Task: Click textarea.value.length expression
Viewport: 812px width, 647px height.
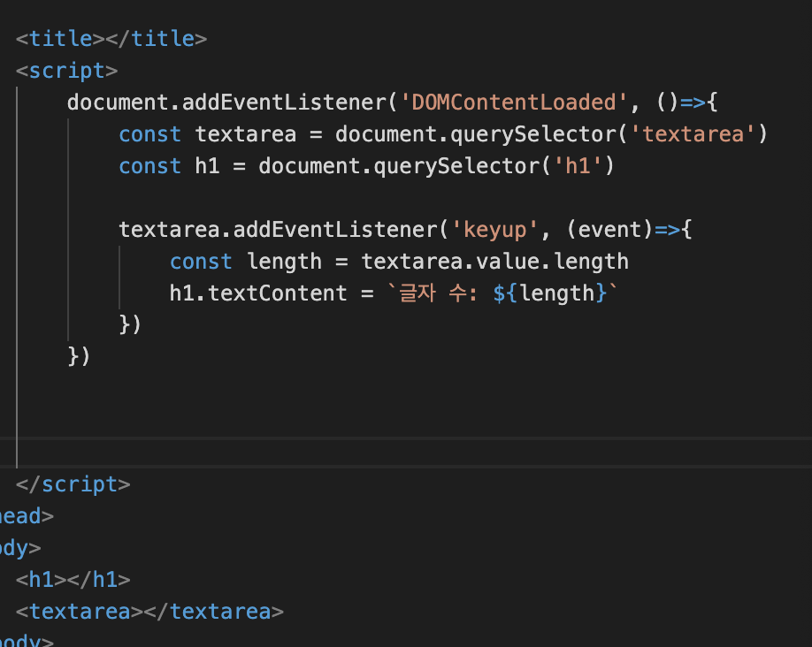Action: [495, 262]
